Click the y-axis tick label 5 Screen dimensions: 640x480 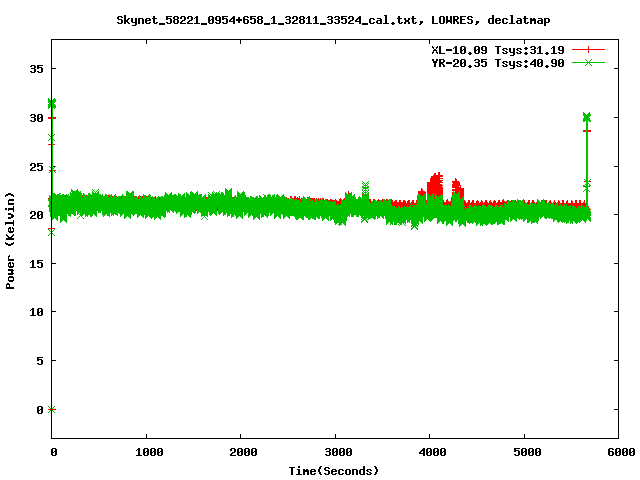point(40,361)
